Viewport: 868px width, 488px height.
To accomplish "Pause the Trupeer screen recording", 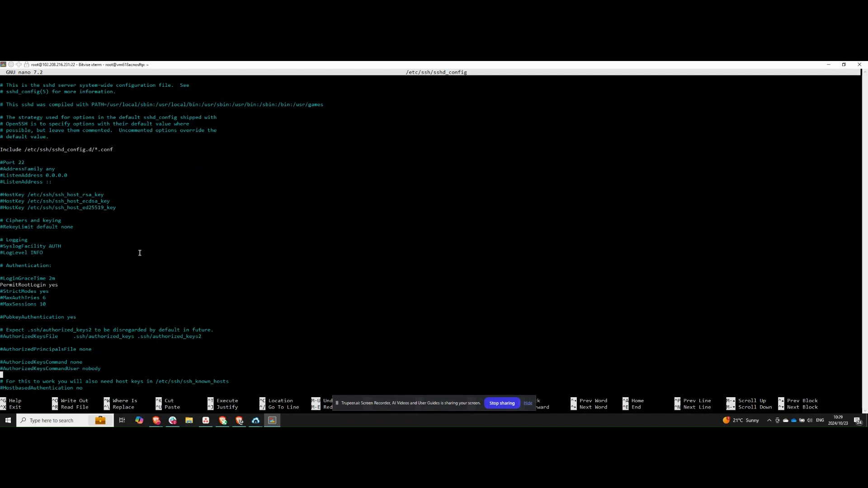I will tap(336, 403).
